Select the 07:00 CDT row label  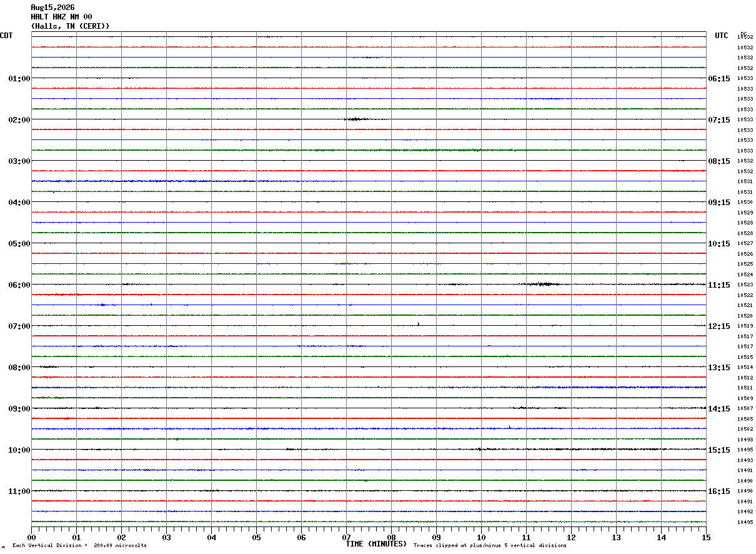(x=19, y=326)
